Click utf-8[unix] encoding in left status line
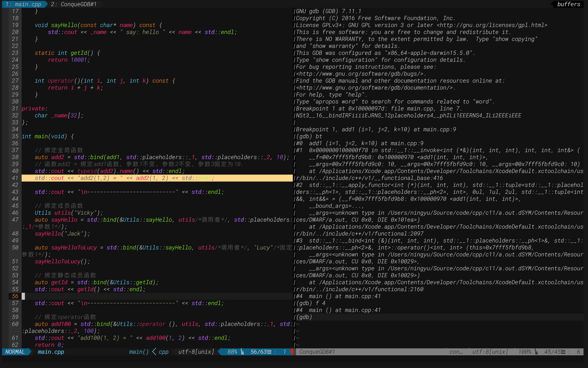Screen dimensions: 588x368 pos(196,352)
